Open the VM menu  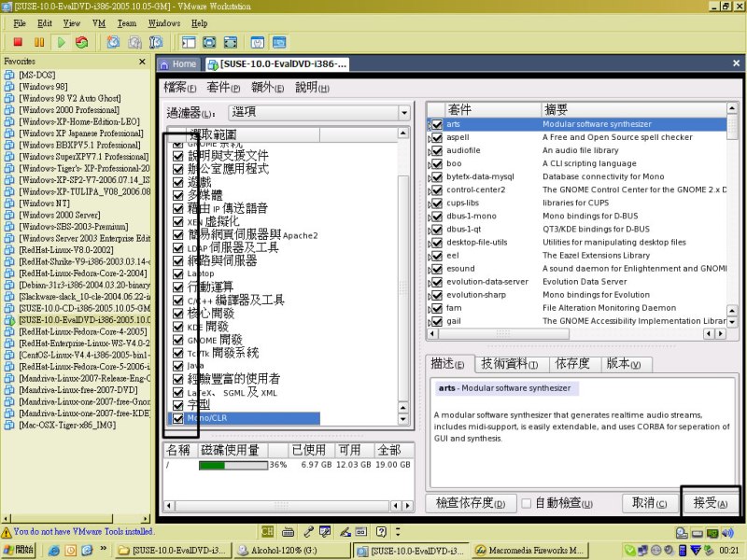point(99,23)
